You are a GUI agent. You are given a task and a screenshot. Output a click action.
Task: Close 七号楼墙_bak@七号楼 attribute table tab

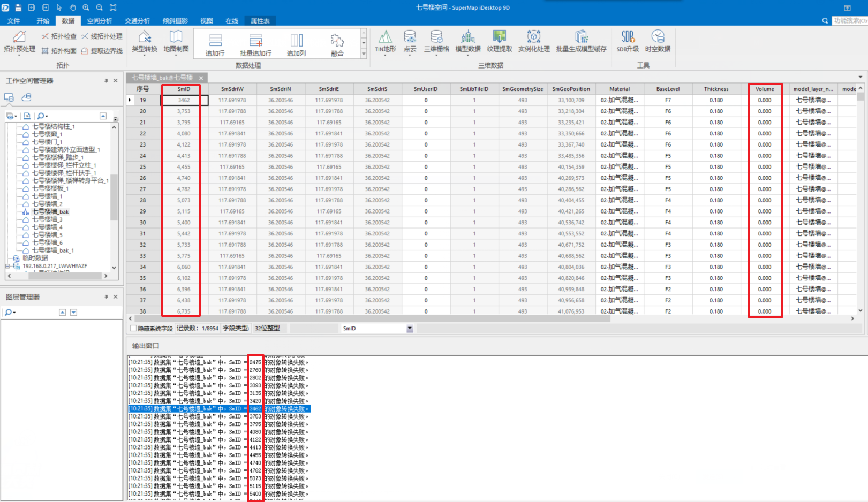tap(201, 78)
